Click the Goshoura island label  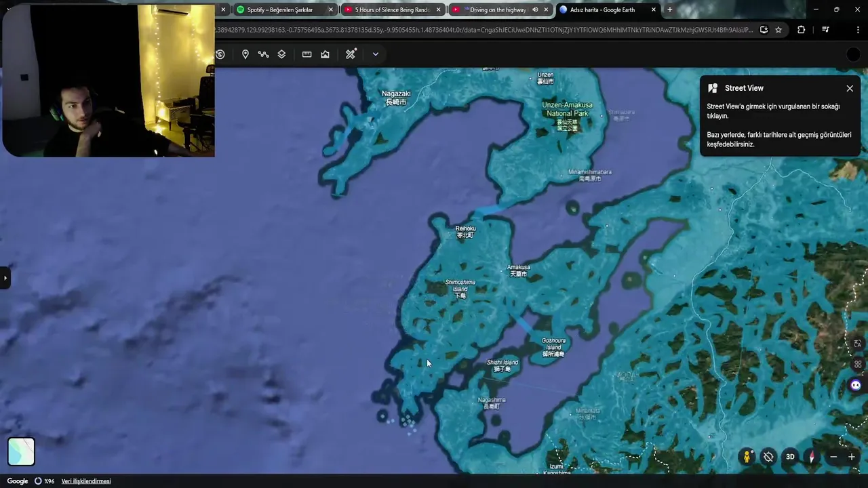pos(553,347)
